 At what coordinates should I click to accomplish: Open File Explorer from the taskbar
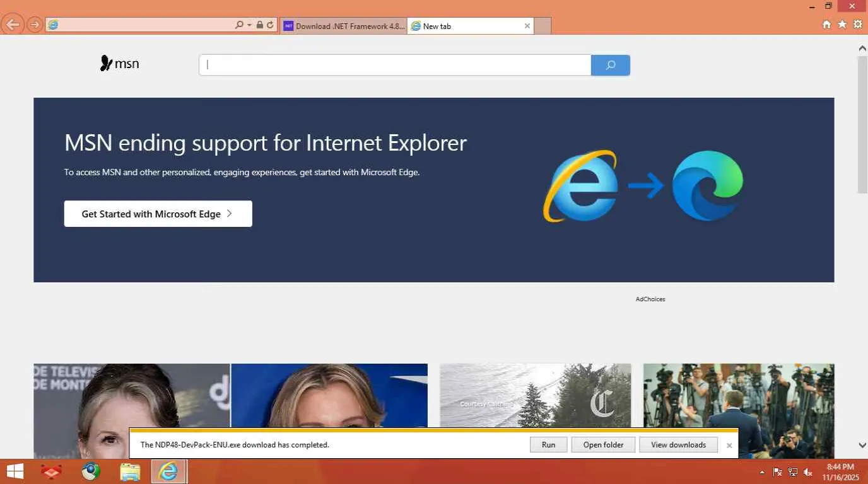pyautogui.click(x=130, y=471)
